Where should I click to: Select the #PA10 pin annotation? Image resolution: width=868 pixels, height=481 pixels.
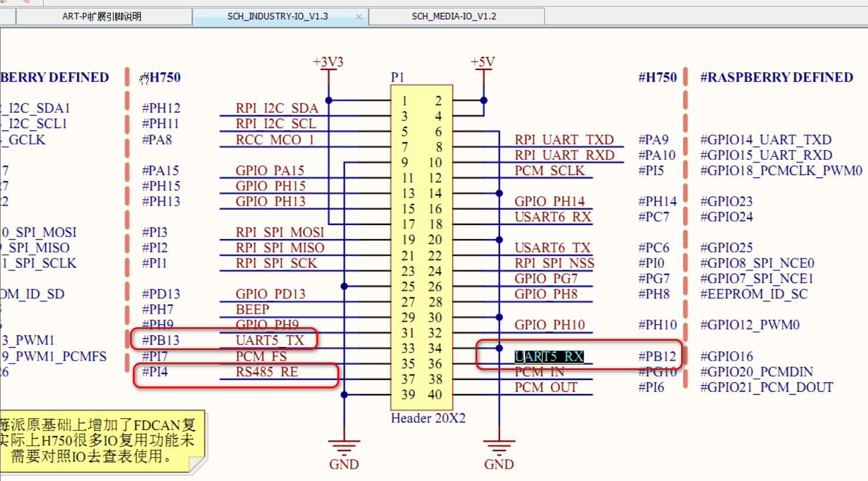click(x=657, y=155)
